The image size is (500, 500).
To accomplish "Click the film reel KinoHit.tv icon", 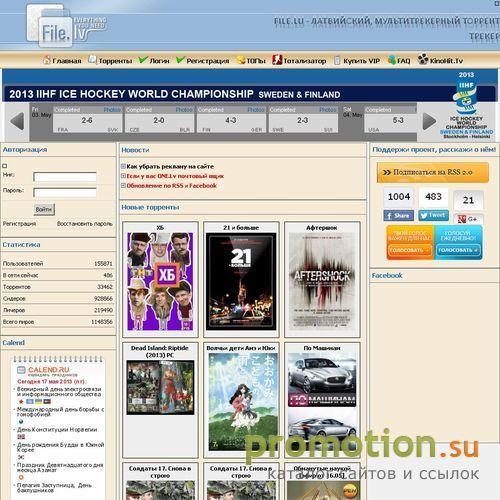I will tap(423, 60).
